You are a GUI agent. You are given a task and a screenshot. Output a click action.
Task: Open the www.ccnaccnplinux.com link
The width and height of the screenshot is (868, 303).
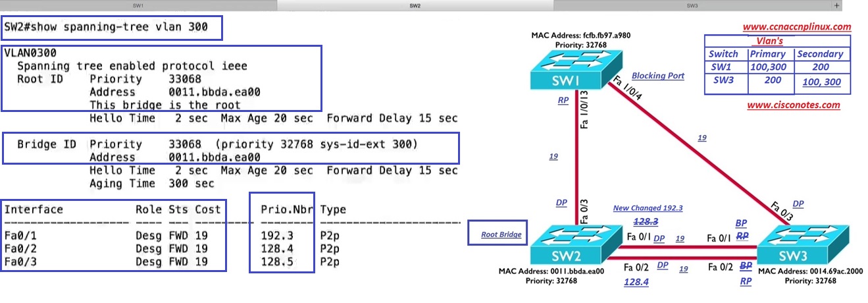tap(797, 28)
